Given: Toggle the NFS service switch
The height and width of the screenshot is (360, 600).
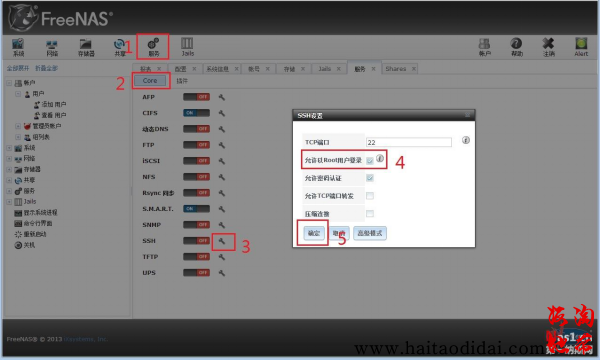Looking at the screenshot, I should point(196,177).
